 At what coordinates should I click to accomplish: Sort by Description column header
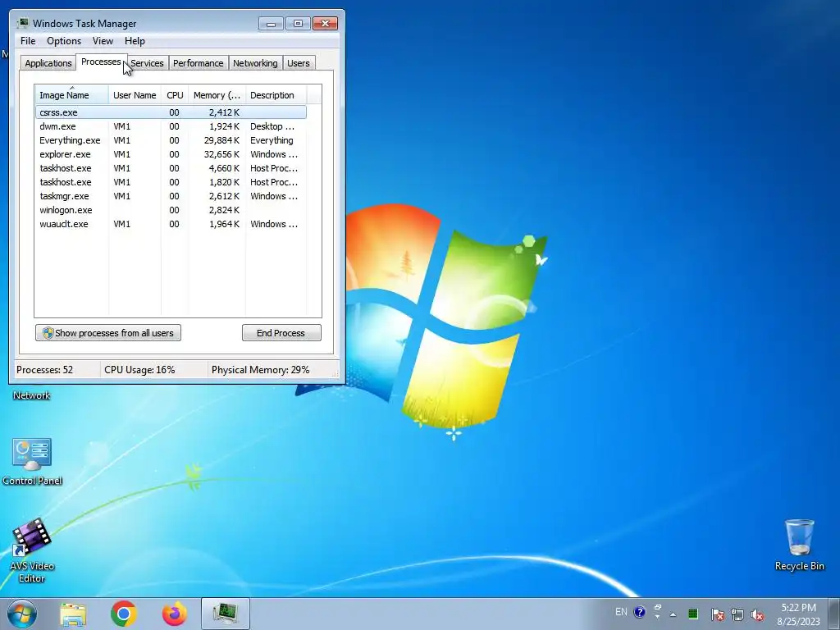pyautogui.click(x=276, y=95)
